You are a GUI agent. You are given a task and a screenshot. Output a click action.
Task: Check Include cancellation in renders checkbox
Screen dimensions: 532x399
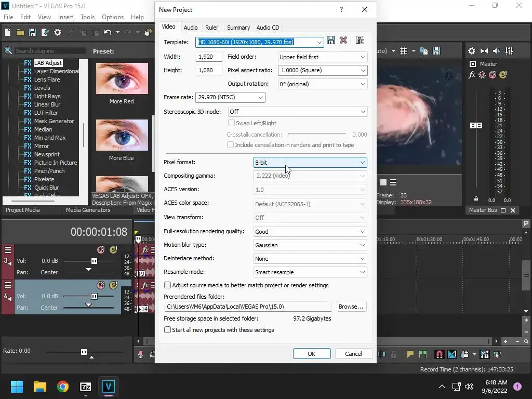230,145
